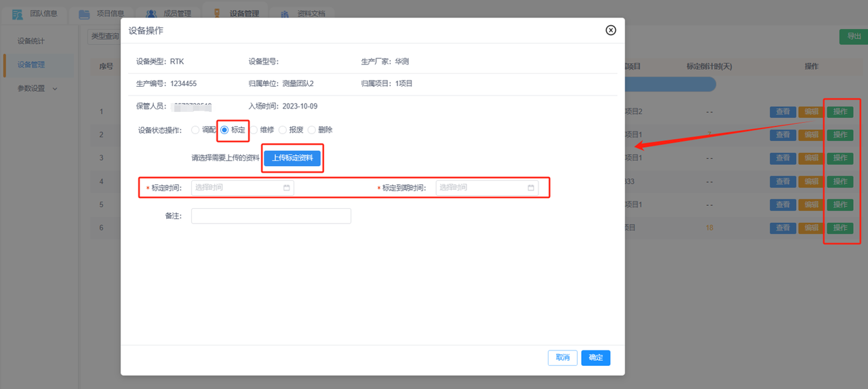Click the 备注 text input field
The height and width of the screenshot is (389, 868).
(271, 216)
